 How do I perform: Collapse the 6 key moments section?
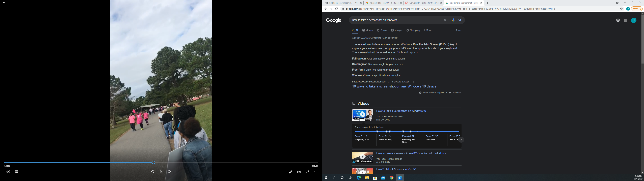pos(457,127)
